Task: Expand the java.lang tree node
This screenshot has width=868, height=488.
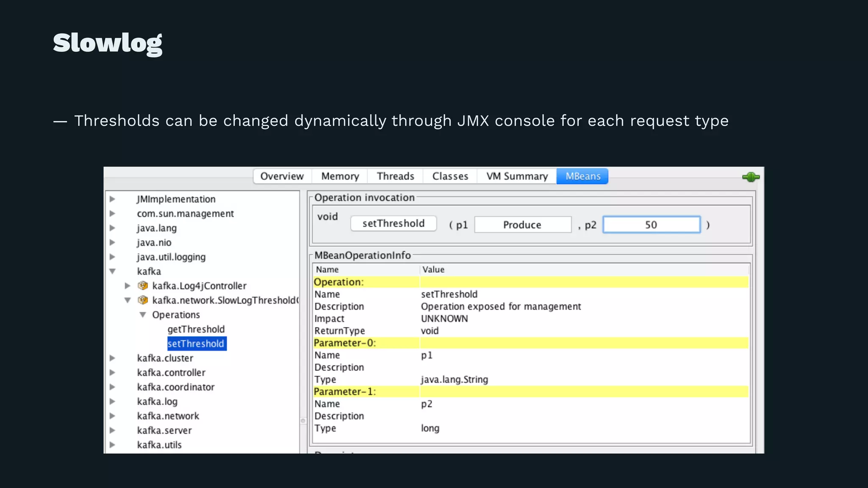Action: tap(112, 227)
